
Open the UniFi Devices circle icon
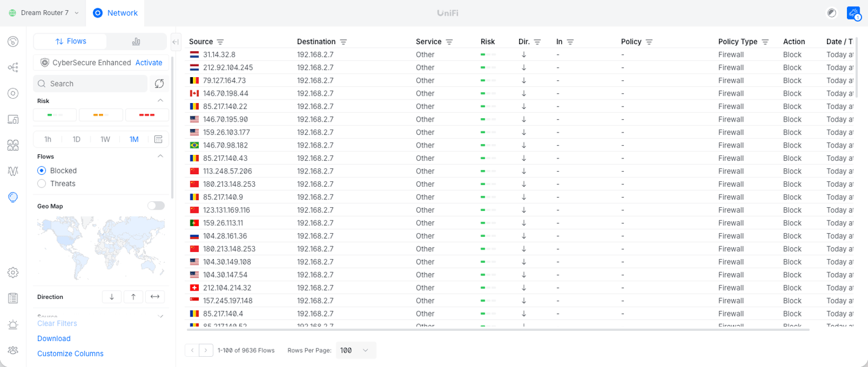[x=13, y=93]
